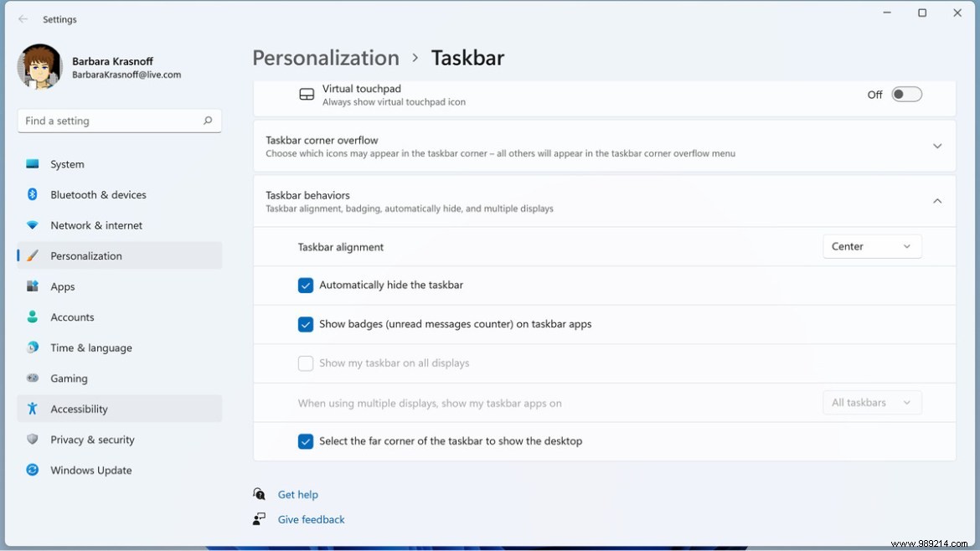Screen dimensions: 980x551
Task: Disable badges on taskbar apps
Action: pyautogui.click(x=306, y=324)
